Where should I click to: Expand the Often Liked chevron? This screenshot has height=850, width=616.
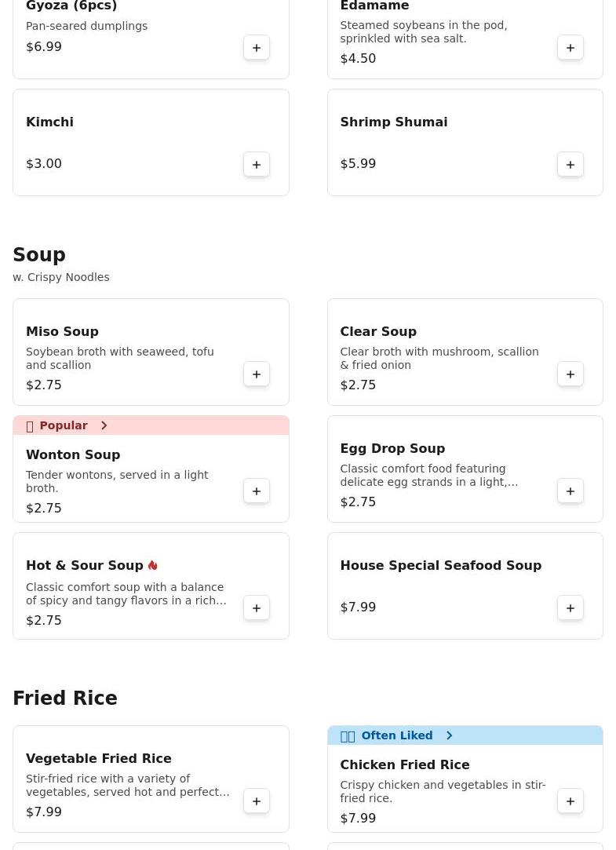click(449, 735)
